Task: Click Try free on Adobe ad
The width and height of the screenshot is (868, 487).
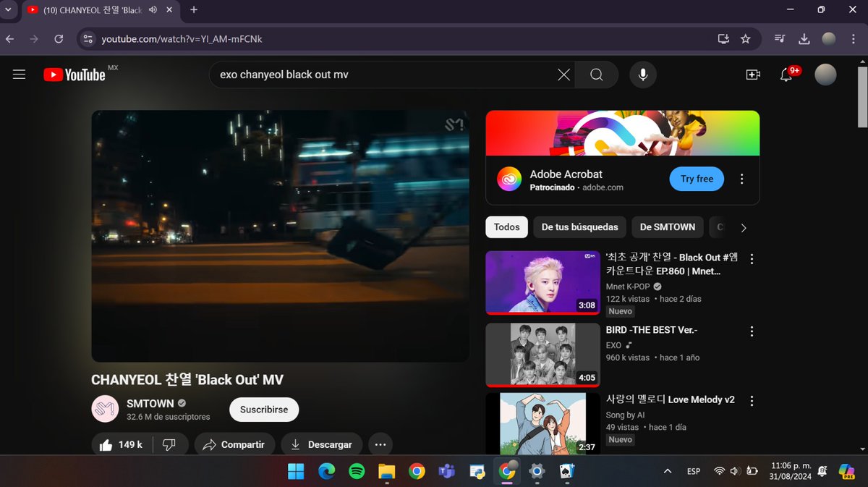Action: click(697, 179)
